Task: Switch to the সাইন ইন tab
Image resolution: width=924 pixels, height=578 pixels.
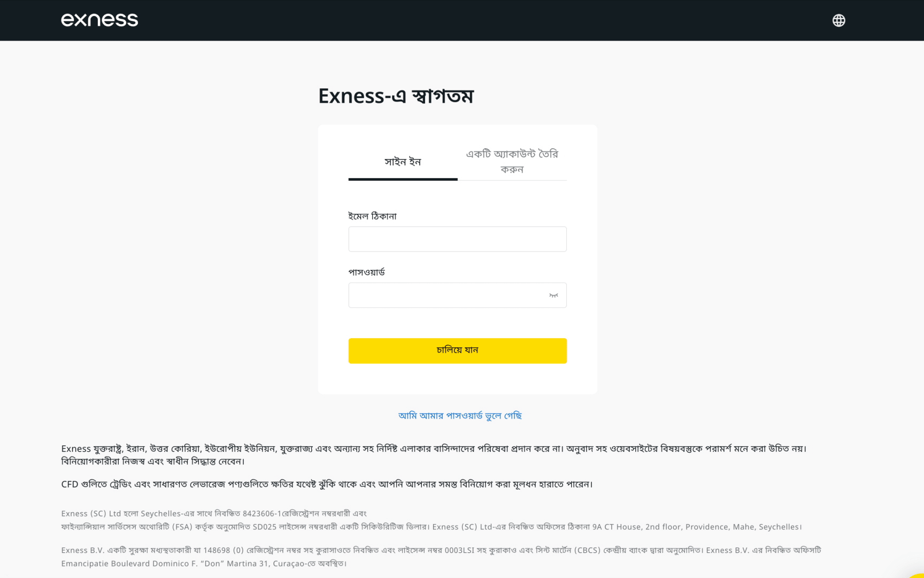Action: [403, 162]
